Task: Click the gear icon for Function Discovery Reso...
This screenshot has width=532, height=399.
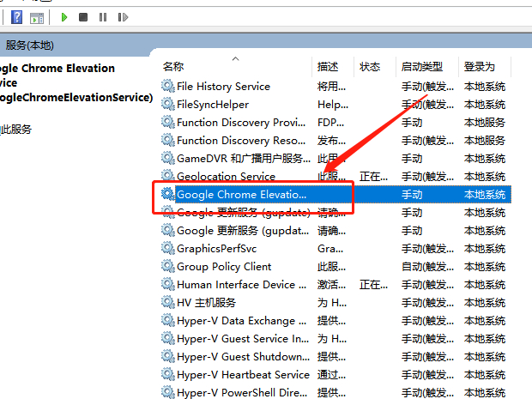Action: click(167, 140)
